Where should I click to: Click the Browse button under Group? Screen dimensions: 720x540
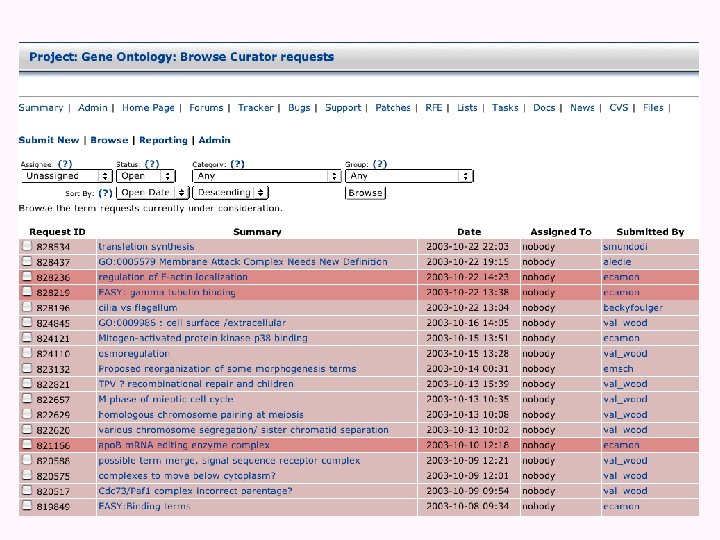(x=365, y=193)
